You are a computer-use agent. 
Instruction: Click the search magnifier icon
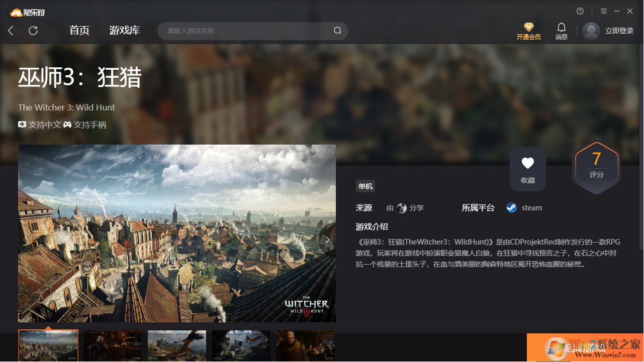tap(337, 31)
